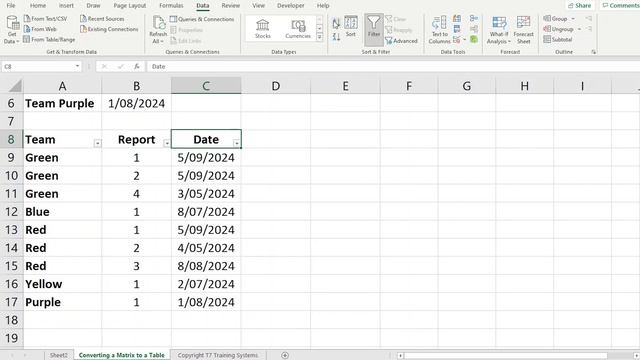This screenshot has height=360, width=640.
Task: Click the Refresh All button
Action: click(x=158, y=29)
